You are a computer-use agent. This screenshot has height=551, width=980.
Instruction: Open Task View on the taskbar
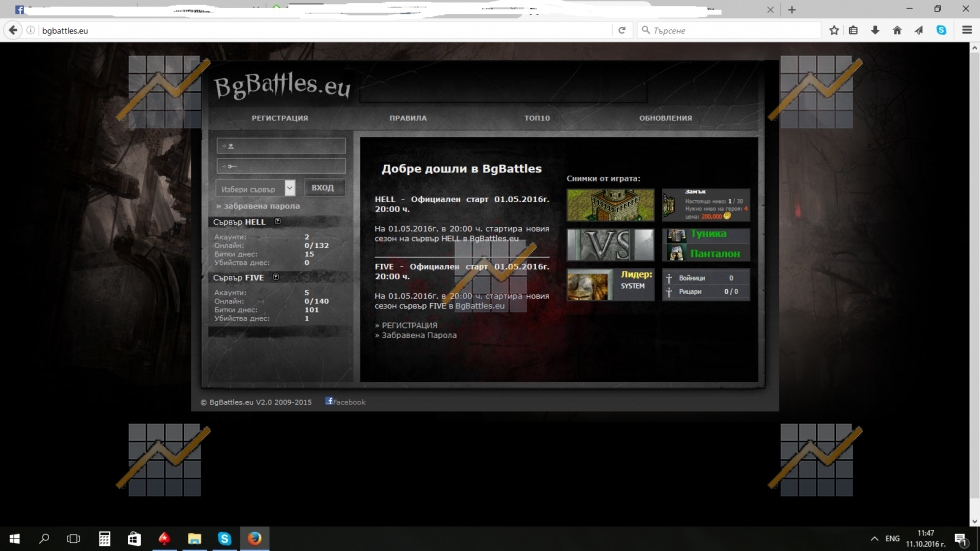(73, 539)
